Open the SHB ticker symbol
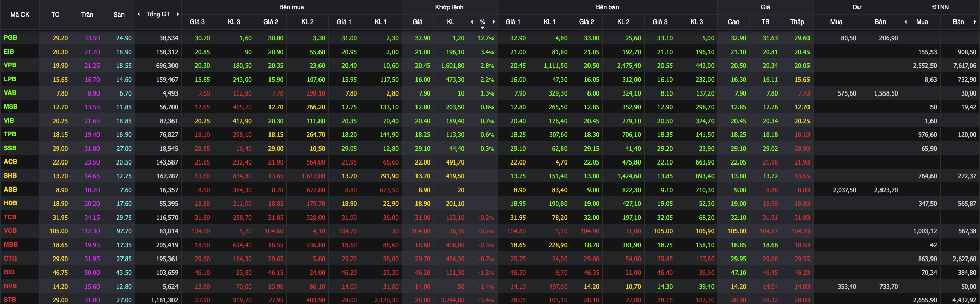 click(x=10, y=176)
